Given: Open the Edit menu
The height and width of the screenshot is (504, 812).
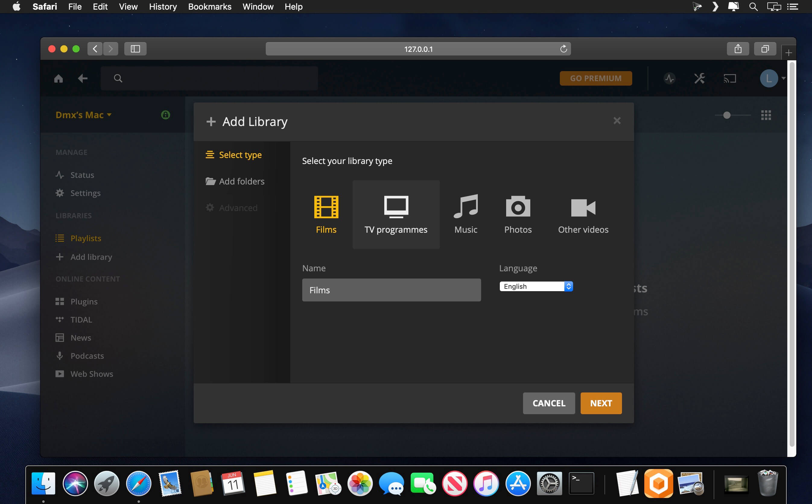Looking at the screenshot, I should (x=100, y=7).
